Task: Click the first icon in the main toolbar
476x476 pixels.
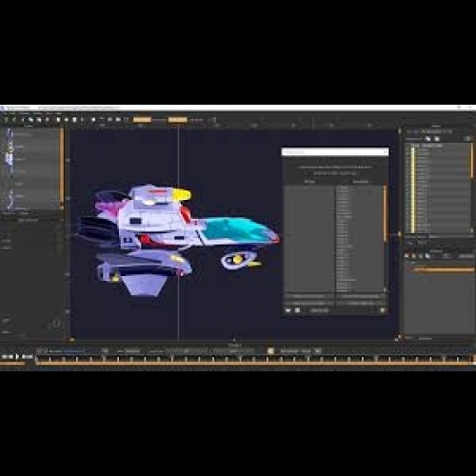Action: click(6, 120)
